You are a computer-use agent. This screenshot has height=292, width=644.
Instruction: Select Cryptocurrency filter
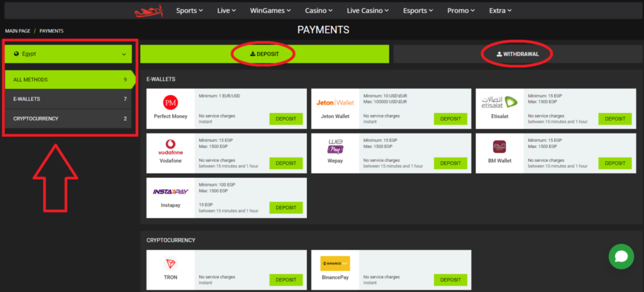tap(68, 119)
